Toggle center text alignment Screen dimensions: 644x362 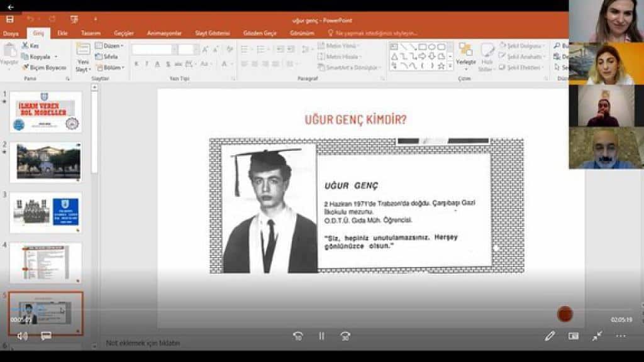255,64
